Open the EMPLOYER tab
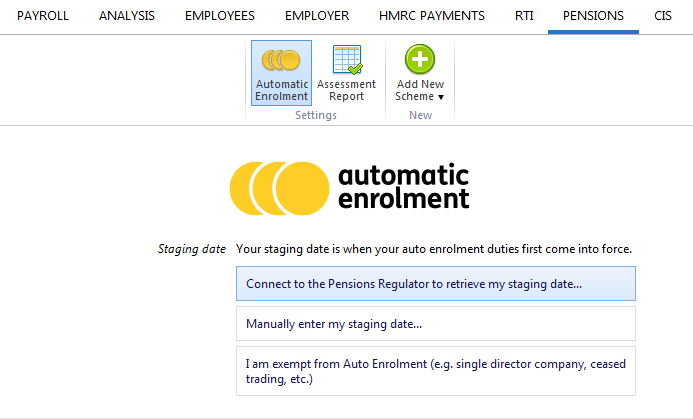The width and height of the screenshot is (693, 419). click(x=317, y=16)
